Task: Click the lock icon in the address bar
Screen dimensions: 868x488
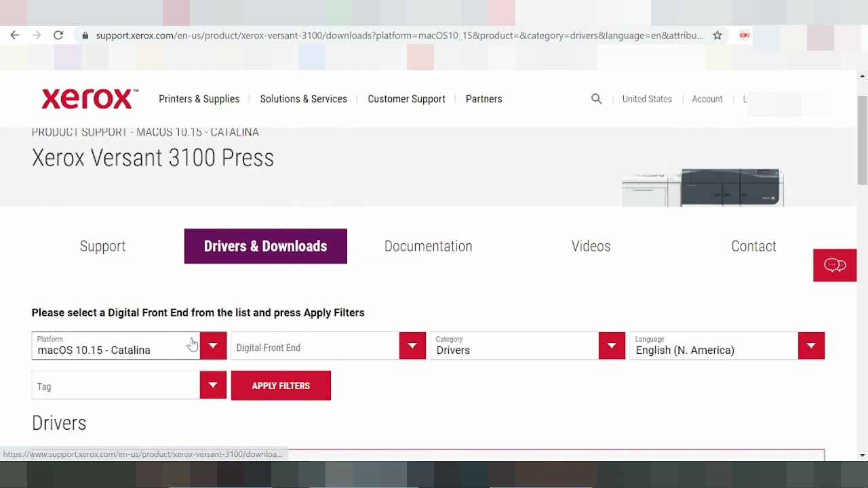Action: pos(85,35)
